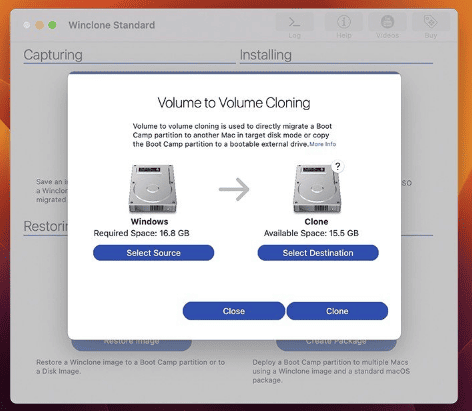Viewport: 472px width, 411px height.
Task: Click the Restore Image button behind dialog
Action: coord(131,344)
